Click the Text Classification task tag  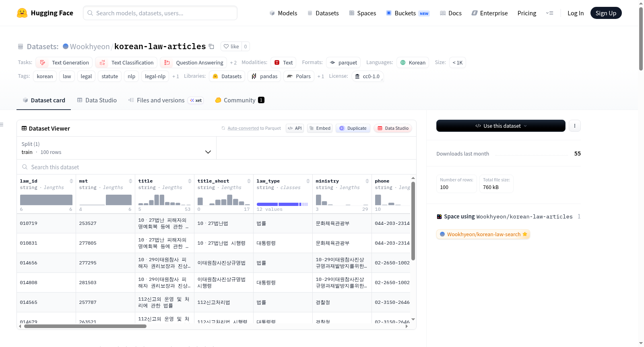click(126, 62)
